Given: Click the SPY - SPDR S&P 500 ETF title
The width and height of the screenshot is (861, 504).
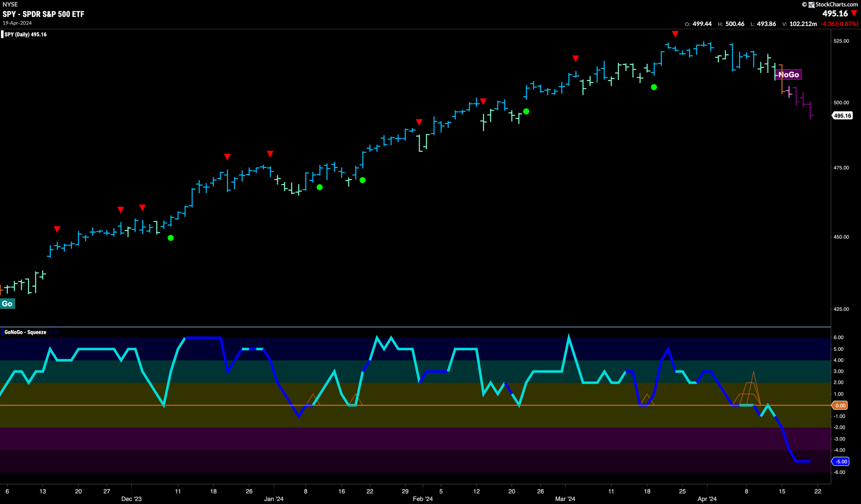Looking at the screenshot, I should [x=43, y=14].
